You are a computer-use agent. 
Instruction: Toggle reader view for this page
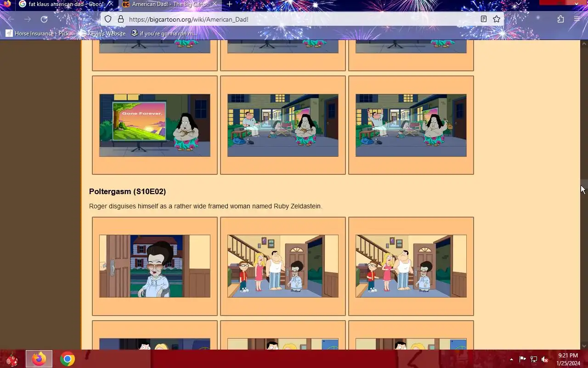click(484, 19)
